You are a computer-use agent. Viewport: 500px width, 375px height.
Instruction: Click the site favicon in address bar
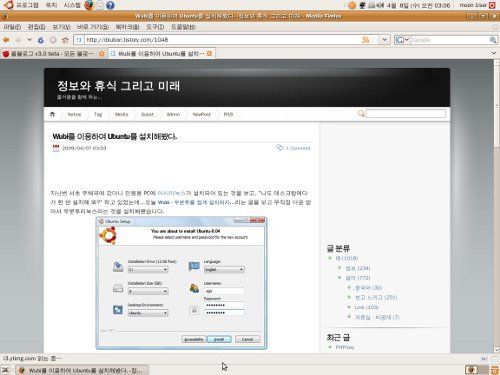tap(79, 40)
